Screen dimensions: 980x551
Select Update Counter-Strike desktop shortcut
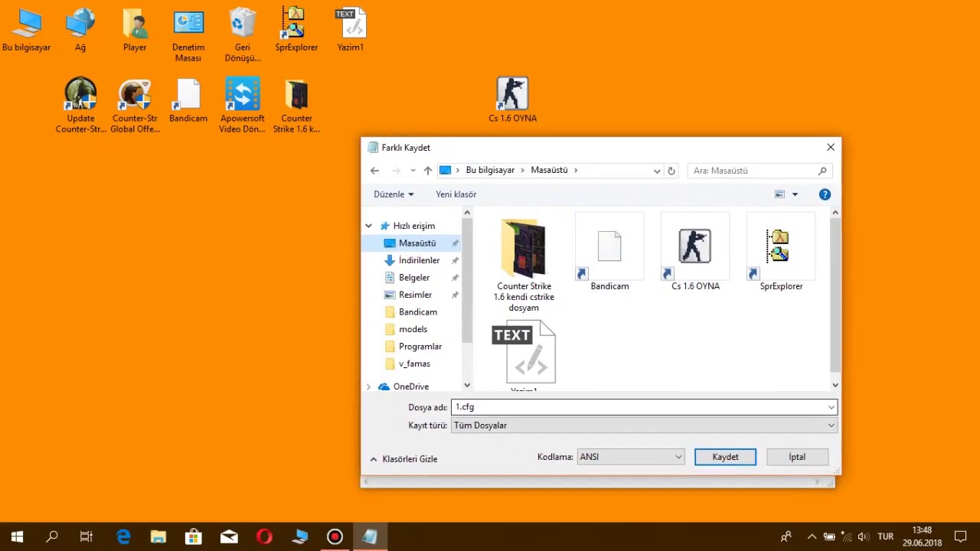pos(80,106)
